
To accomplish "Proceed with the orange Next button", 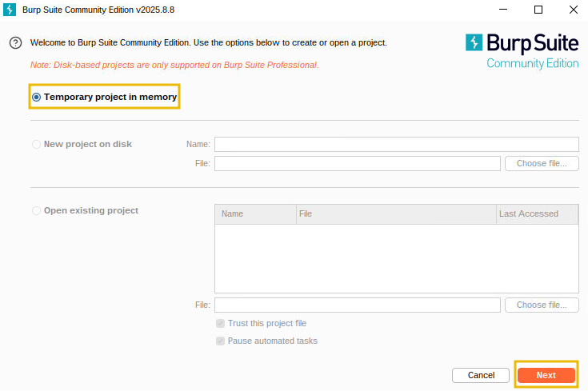I will pos(546,375).
